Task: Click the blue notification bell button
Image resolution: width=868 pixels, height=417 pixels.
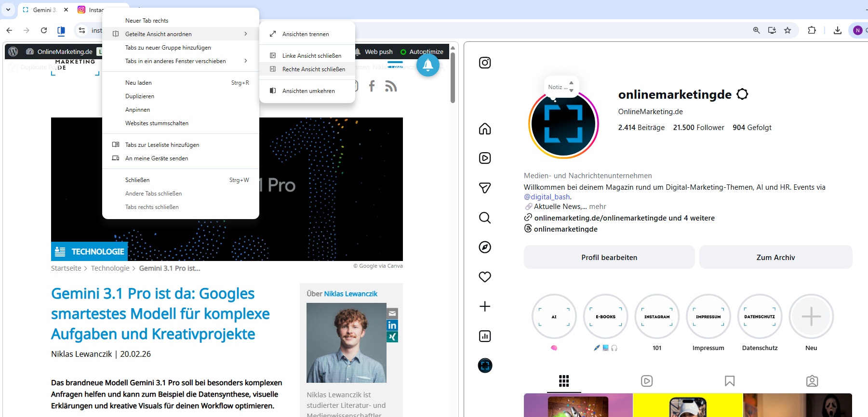Action: coord(427,65)
